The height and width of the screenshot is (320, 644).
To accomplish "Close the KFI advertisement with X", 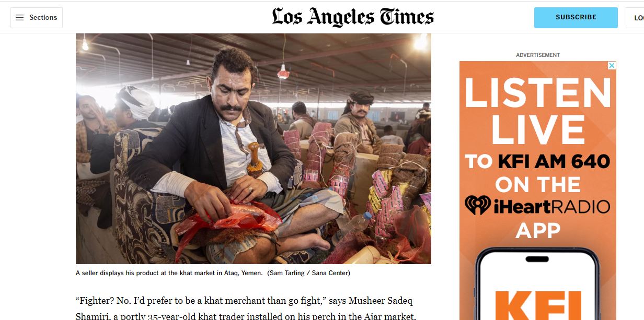I will tap(612, 66).
